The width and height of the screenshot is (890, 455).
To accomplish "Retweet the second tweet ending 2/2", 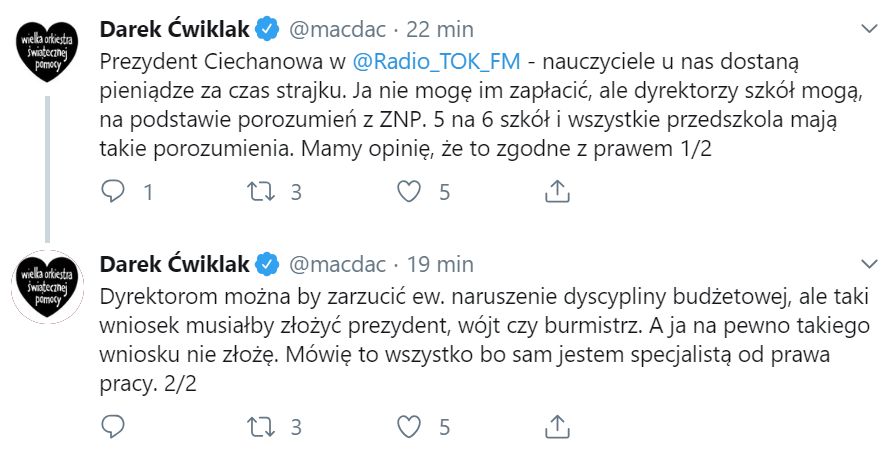I will point(260,427).
